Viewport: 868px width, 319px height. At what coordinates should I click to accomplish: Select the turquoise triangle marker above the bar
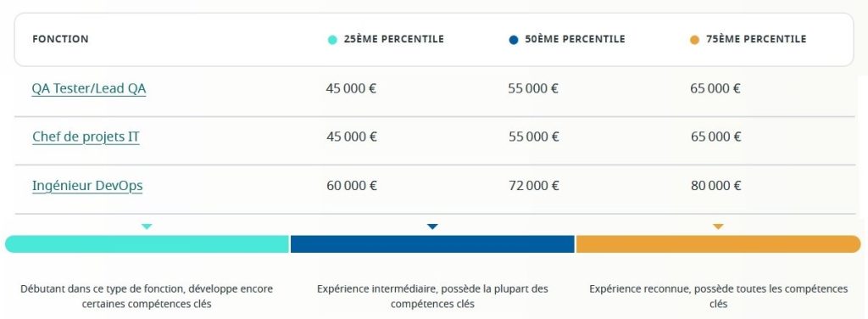(147, 227)
